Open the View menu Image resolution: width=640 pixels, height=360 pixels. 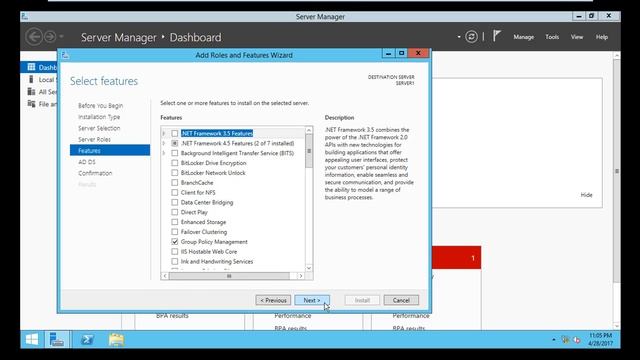pos(577,37)
